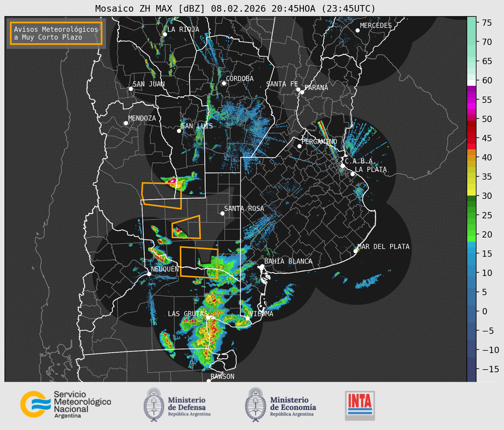The height and width of the screenshot is (430, 504).
Task: Select the San Juan city marker dot
Action: click(131, 89)
